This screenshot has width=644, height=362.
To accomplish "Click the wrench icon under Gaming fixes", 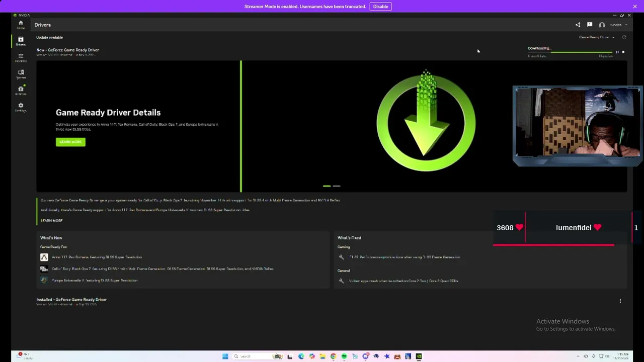I will [x=341, y=257].
